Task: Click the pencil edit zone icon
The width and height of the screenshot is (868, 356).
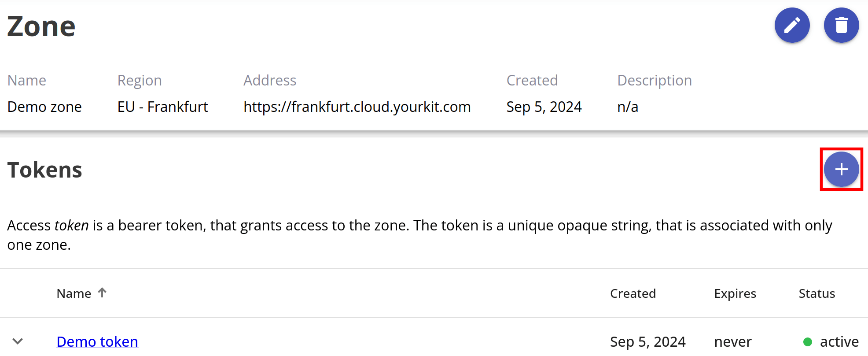Action: pyautogui.click(x=792, y=25)
